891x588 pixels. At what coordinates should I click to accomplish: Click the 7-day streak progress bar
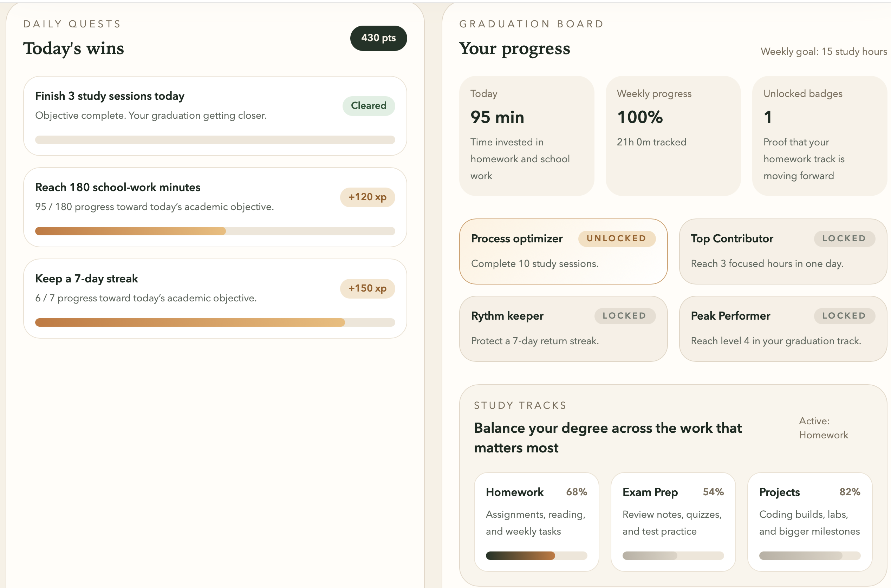(215, 322)
